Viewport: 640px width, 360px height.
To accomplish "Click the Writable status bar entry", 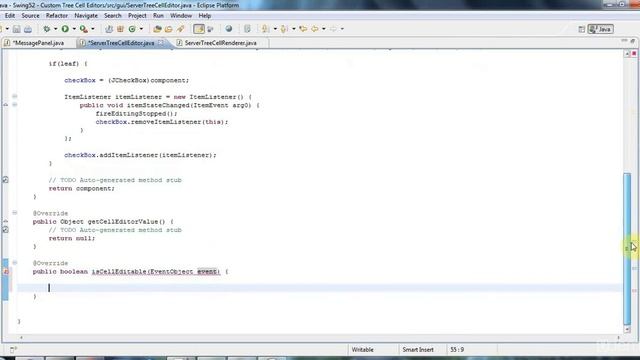I will point(362,350).
